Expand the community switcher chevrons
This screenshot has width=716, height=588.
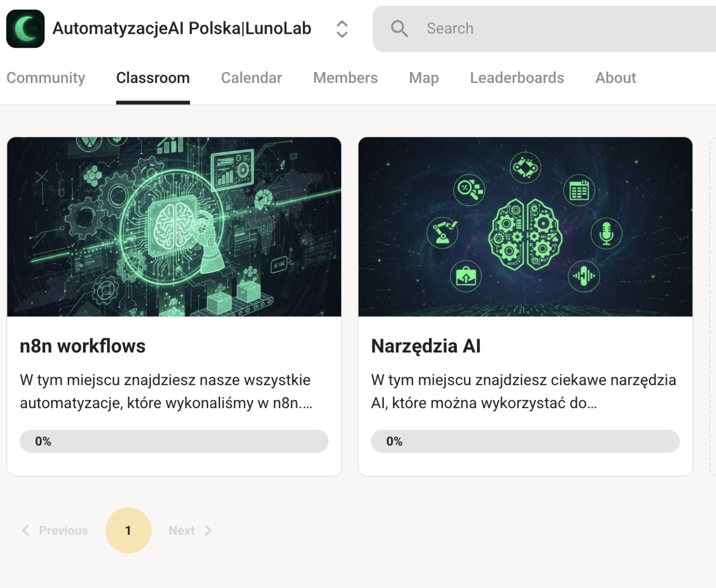point(342,29)
